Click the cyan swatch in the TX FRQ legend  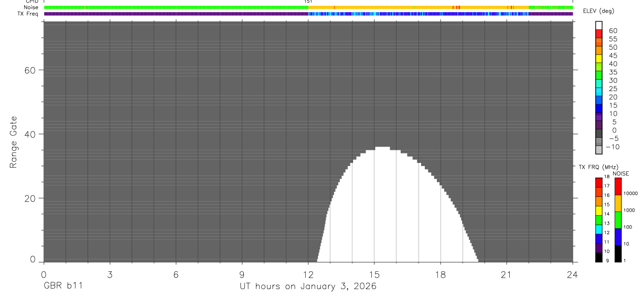pos(598,229)
